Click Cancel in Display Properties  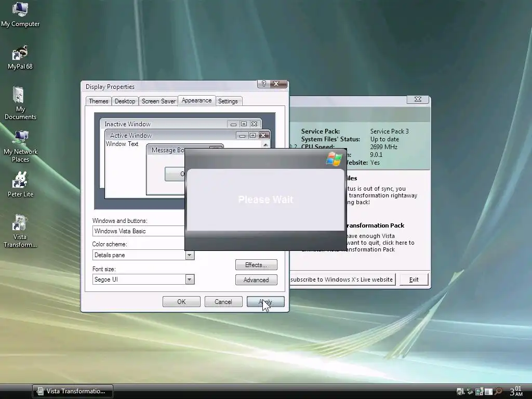[223, 302]
